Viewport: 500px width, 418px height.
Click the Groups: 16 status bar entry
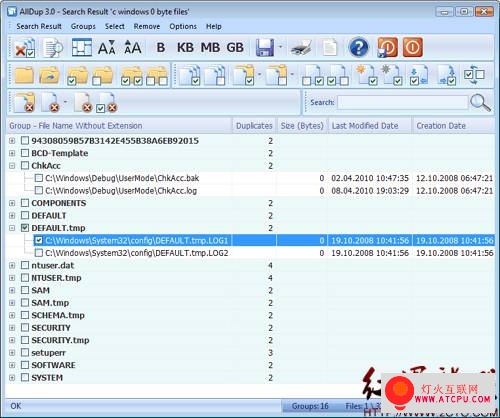310,406
